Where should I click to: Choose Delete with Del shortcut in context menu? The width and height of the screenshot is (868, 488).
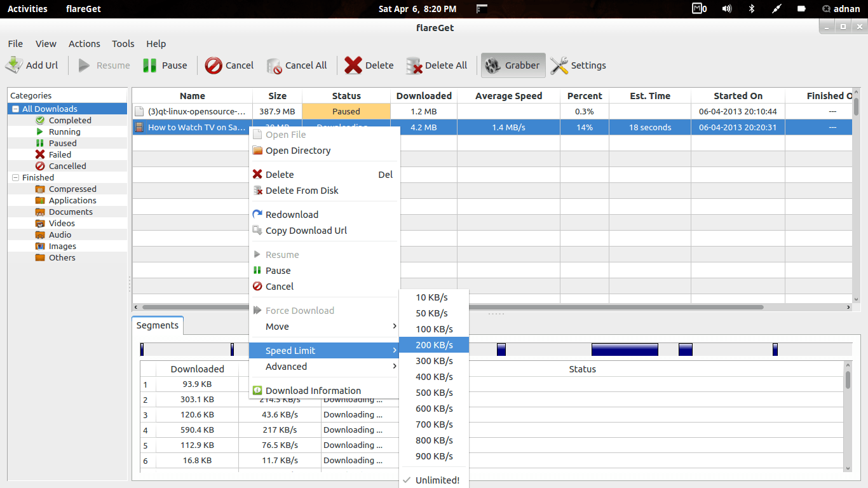point(324,175)
